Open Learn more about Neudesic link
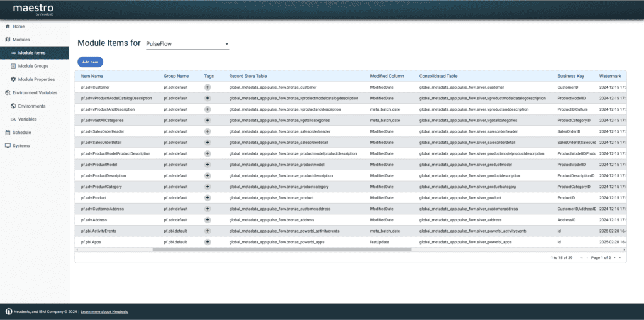Viewport: 644px width, 320px height. [x=104, y=312]
